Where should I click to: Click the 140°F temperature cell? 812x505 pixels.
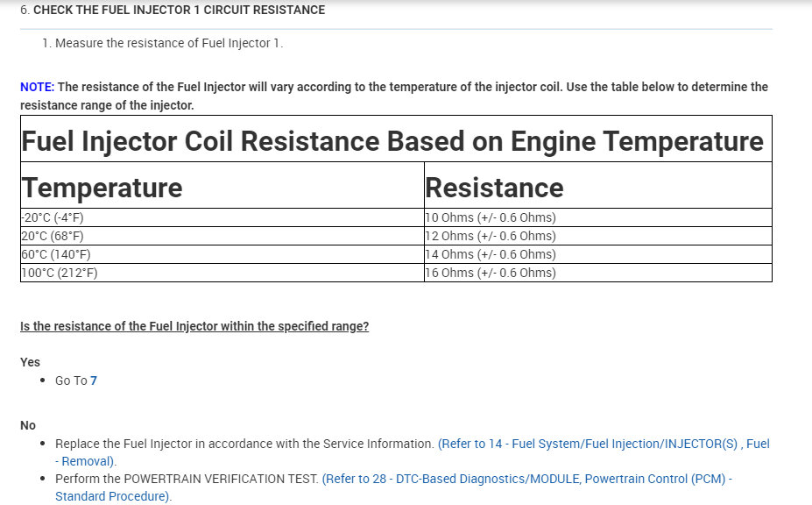[x=56, y=254]
